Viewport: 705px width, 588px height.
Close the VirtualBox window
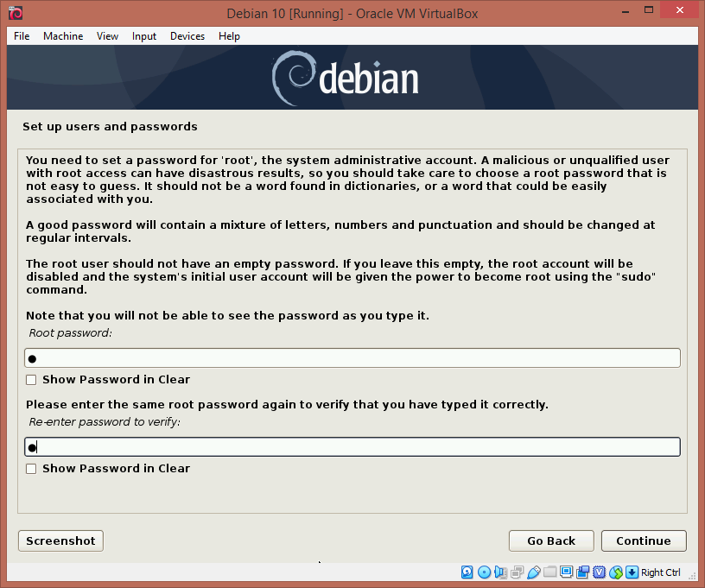tap(679, 10)
